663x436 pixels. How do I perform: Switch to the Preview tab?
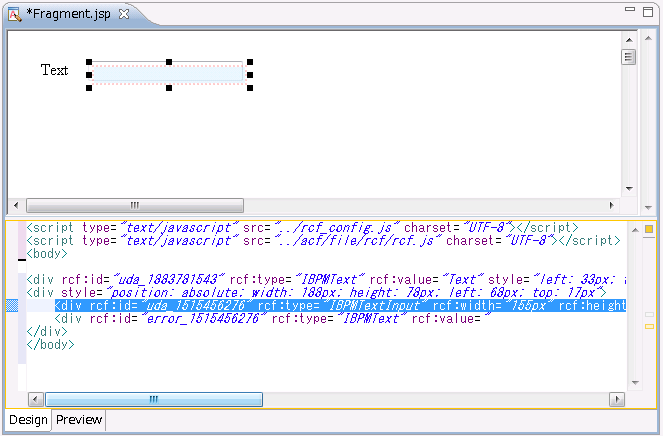coord(79,420)
